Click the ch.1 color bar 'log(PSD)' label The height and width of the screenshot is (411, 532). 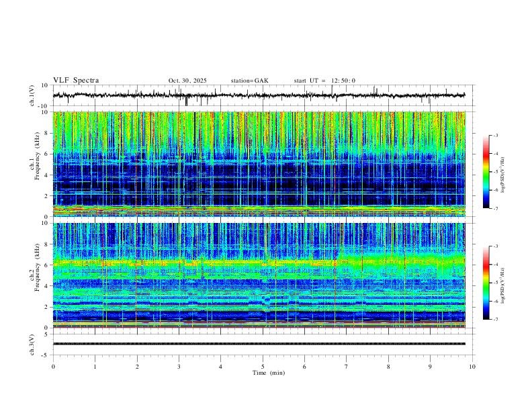[502, 175]
